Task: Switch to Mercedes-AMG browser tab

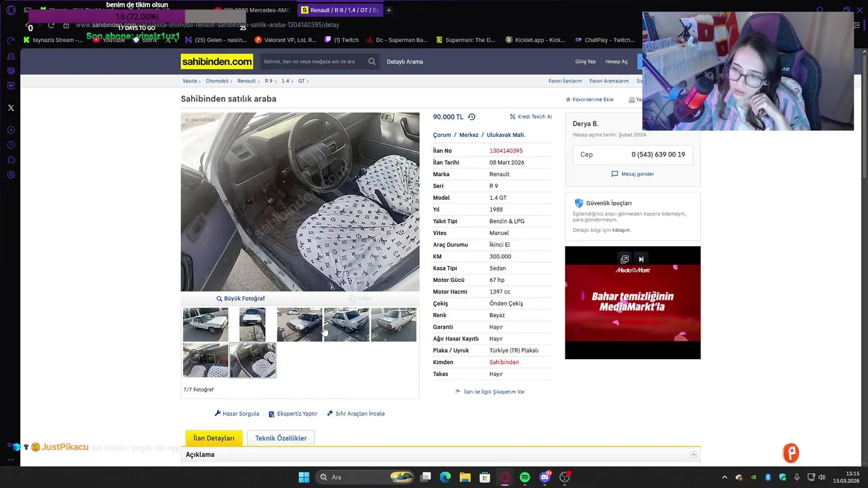Action: click(x=252, y=10)
